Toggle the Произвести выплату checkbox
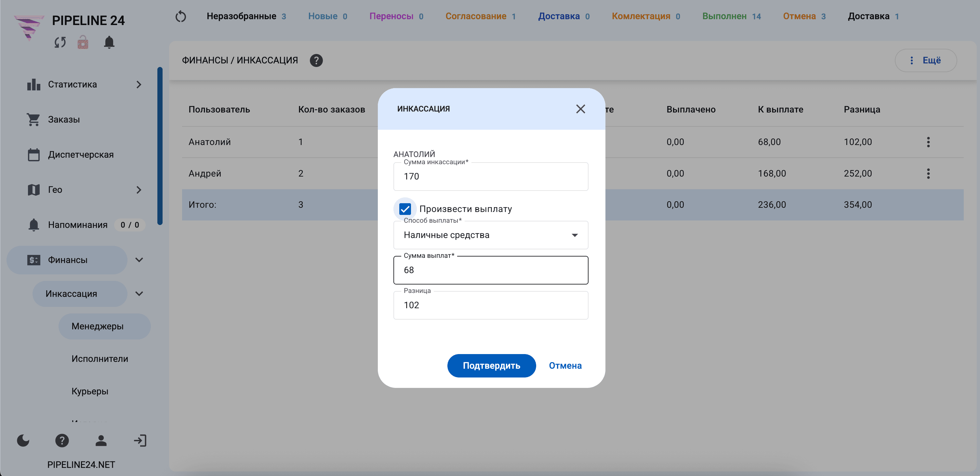This screenshot has width=980, height=476. pyautogui.click(x=405, y=209)
